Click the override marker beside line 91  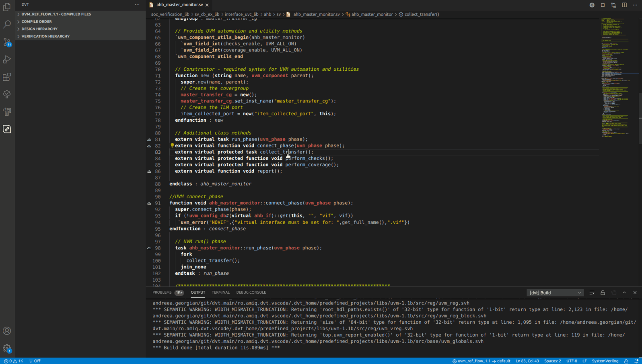pyautogui.click(x=149, y=203)
